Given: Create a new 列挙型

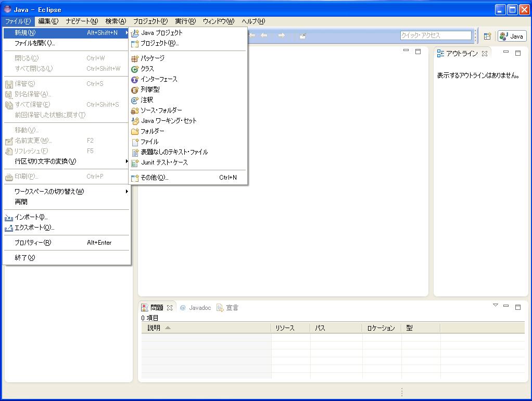Looking at the screenshot, I should pos(188,89).
